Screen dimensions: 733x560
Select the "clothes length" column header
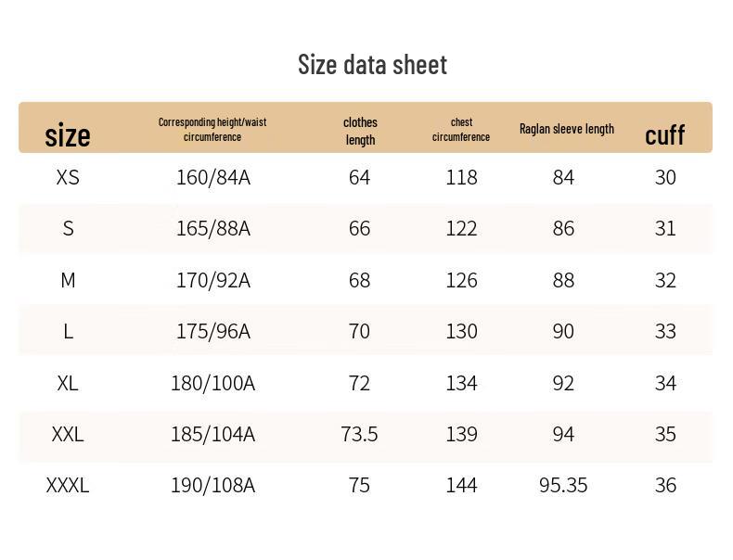(360, 131)
